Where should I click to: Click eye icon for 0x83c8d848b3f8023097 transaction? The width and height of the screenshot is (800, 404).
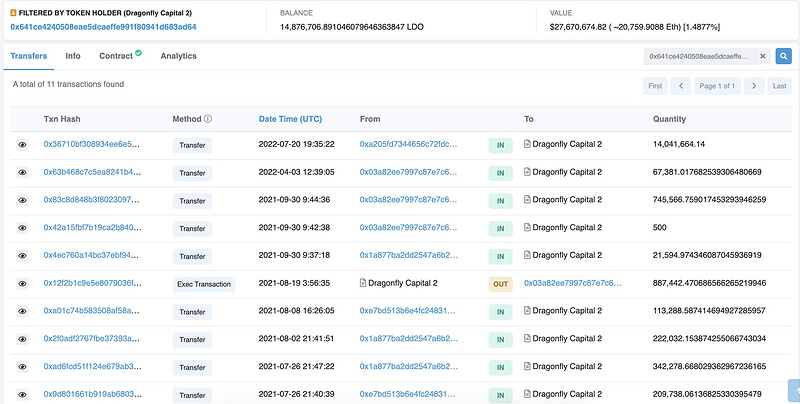[22, 200]
